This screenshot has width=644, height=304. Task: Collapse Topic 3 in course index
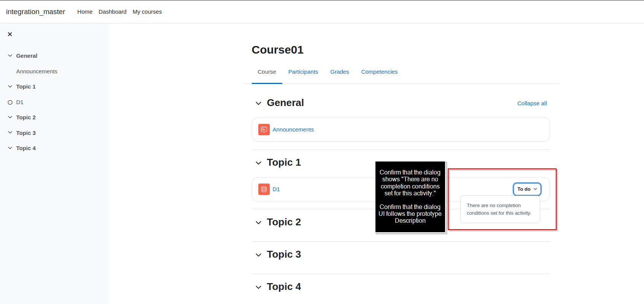click(10, 133)
